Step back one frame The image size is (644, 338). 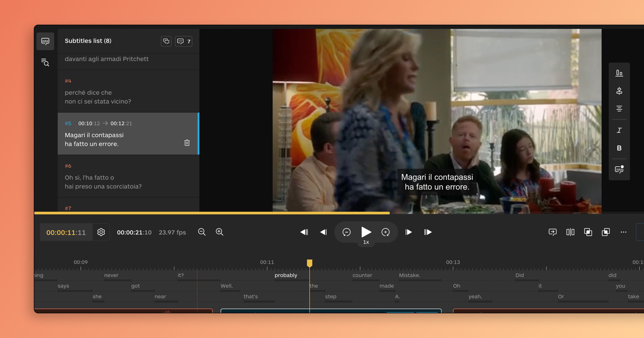(324, 232)
